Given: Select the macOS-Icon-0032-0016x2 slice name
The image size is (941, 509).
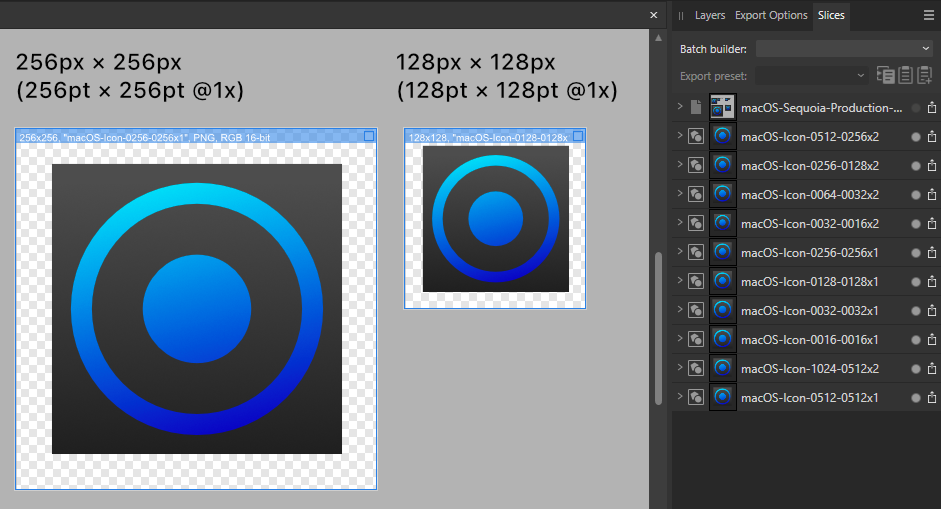Looking at the screenshot, I should tap(810, 224).
